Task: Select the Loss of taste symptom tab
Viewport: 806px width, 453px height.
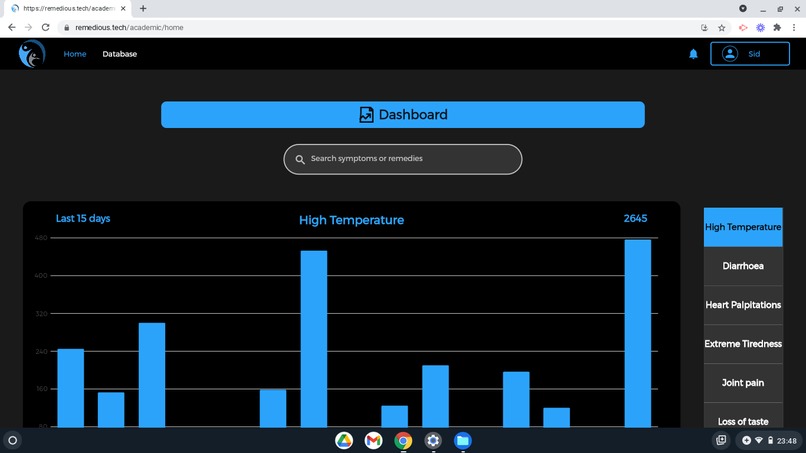Action: [743, 415]
